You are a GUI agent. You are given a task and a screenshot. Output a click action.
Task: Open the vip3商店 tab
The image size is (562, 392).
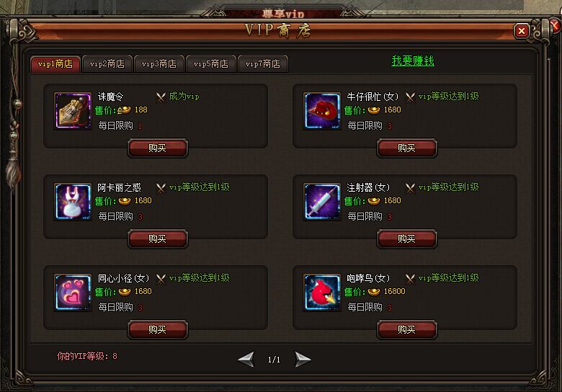(159, 64)
